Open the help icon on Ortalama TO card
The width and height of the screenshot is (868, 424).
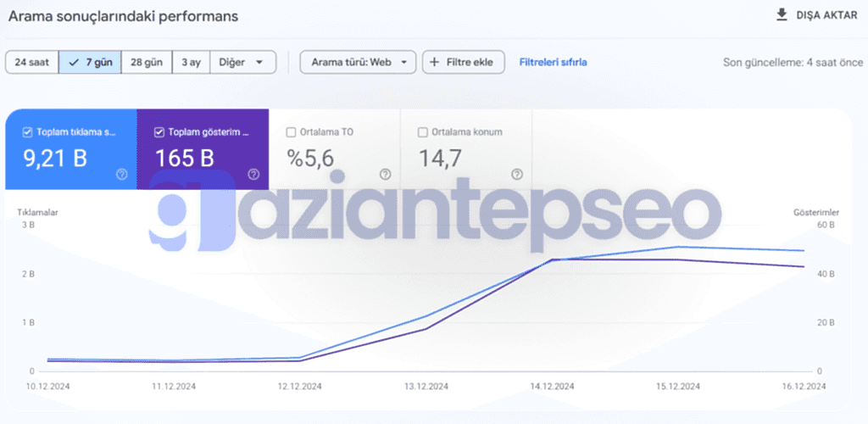pyautogui.click(x=386, y=174)
